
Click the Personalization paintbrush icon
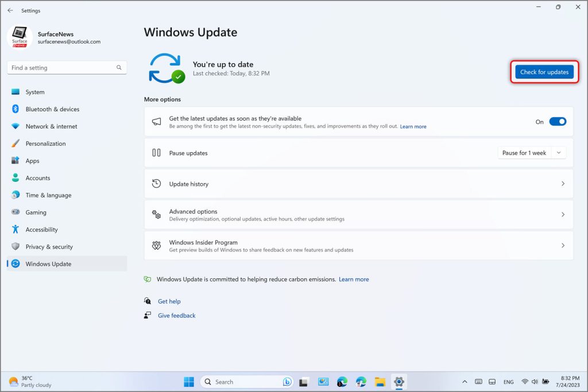16,144
